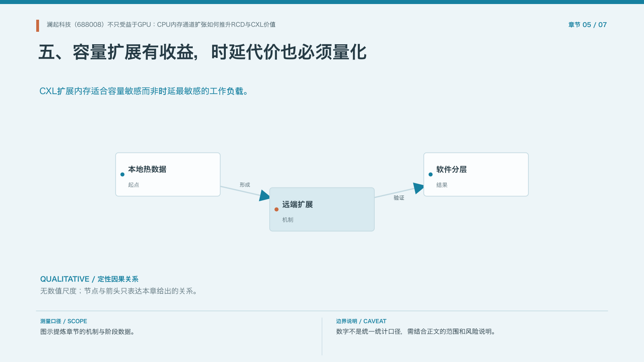Select the arrow label 验证
Screen dimensions: 644x362
point(399,198)
